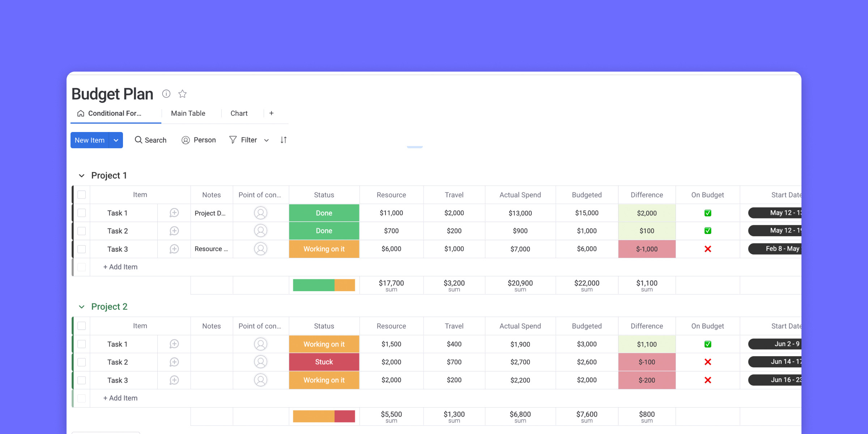Collapse Project 1 section
This screenshot has width=868, height=434.
(x=81, y=175)
